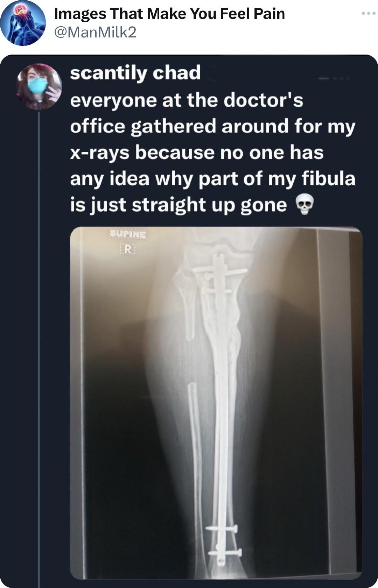Open the x-ray image in full view
The width and height of the screenshot is (378, 588).
pyautogui.click(x=216, y=403)
